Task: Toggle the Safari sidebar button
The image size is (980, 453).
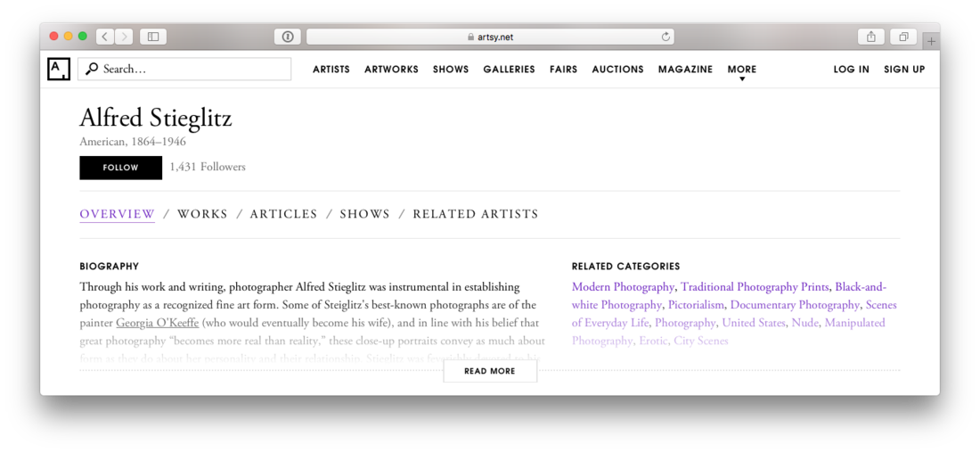Action: [153, 37]
